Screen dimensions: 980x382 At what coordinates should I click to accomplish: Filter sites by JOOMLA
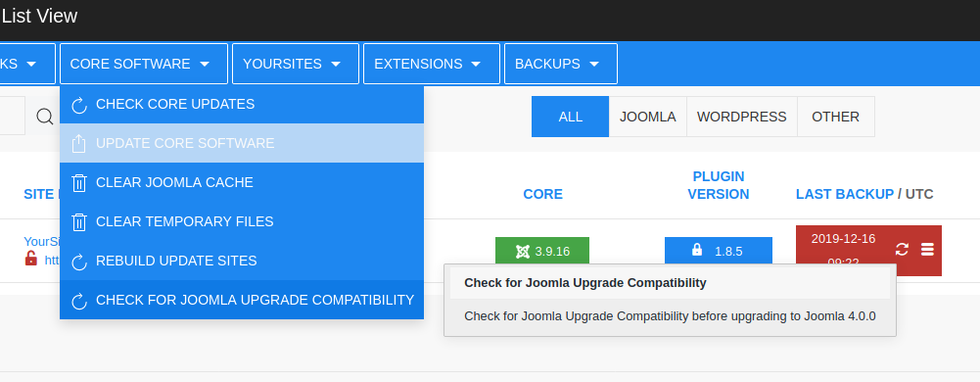pos(647,117)
